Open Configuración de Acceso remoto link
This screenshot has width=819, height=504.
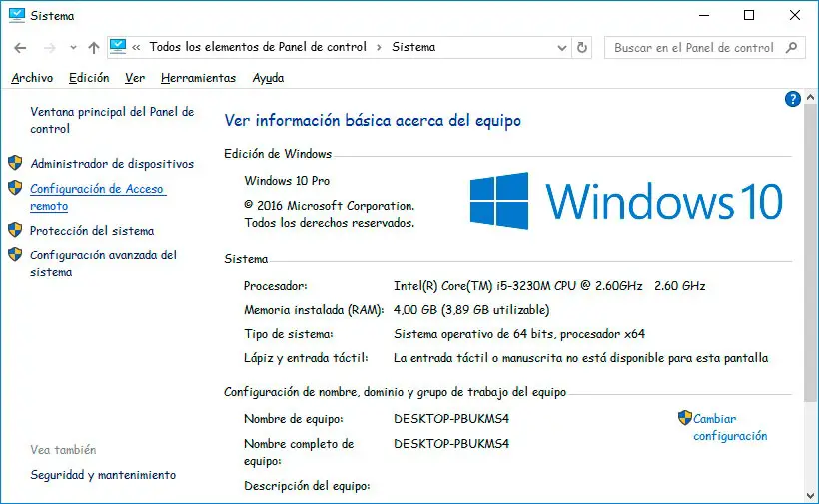(x=98, y=197)
